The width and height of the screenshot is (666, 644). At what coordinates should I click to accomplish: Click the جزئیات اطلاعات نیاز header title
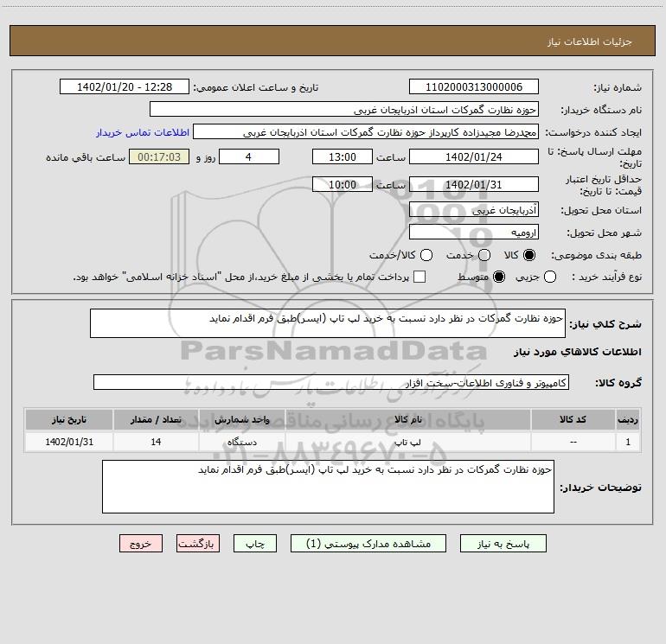click(x=590, y=41)
